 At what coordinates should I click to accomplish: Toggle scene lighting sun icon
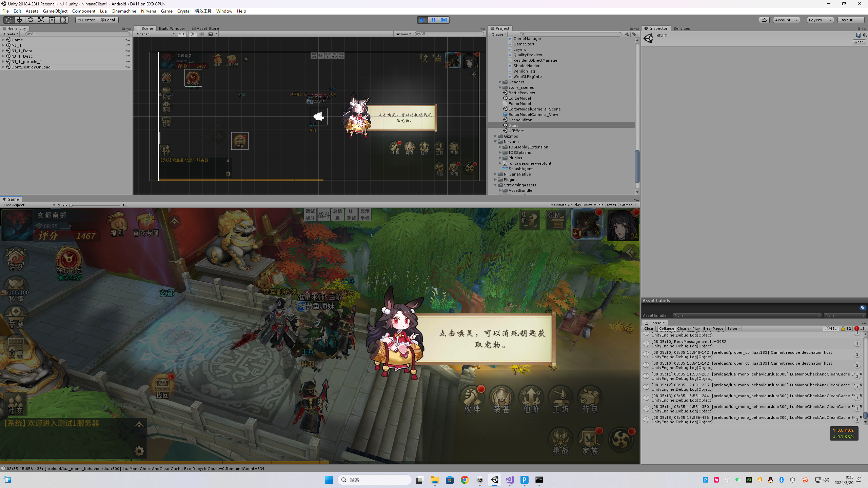click(193, 34)
